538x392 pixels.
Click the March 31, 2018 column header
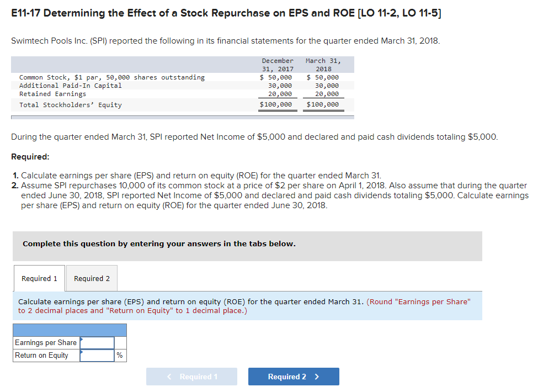(323, 64)
